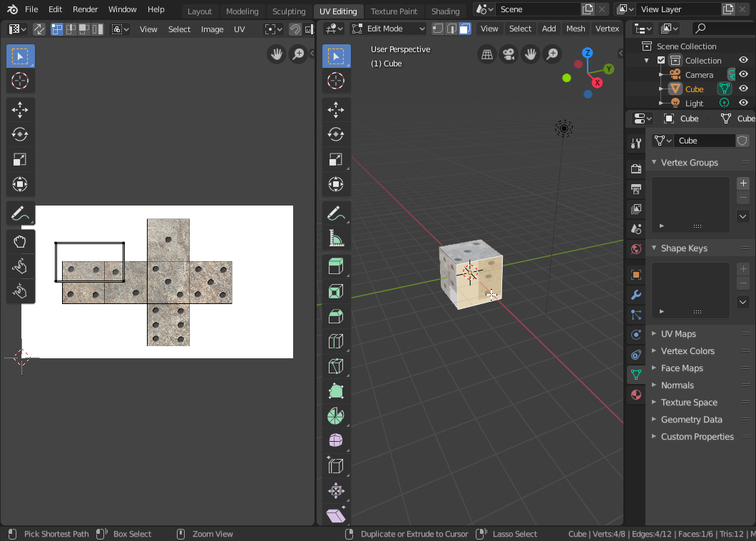Select the UV editor Pinch sculpt tool
The width and height of the screenshot is (756, 541).
point(20,291)
